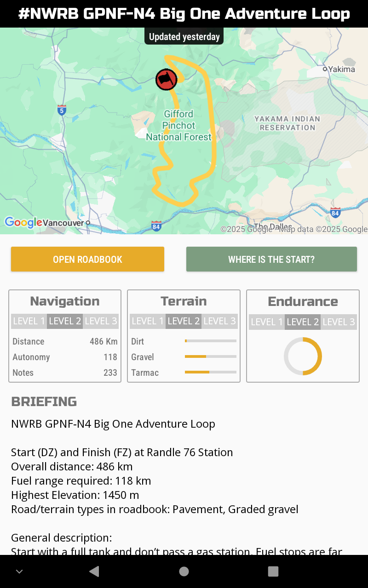The height and width of the screenshot is (588, 368).
Task: Select Endurance LEVEL 2
Action: click(x=303, y=322)
